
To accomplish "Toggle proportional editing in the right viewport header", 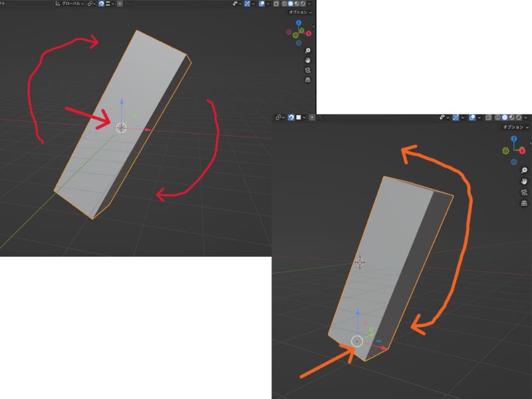I will click(x=311, y=117).
